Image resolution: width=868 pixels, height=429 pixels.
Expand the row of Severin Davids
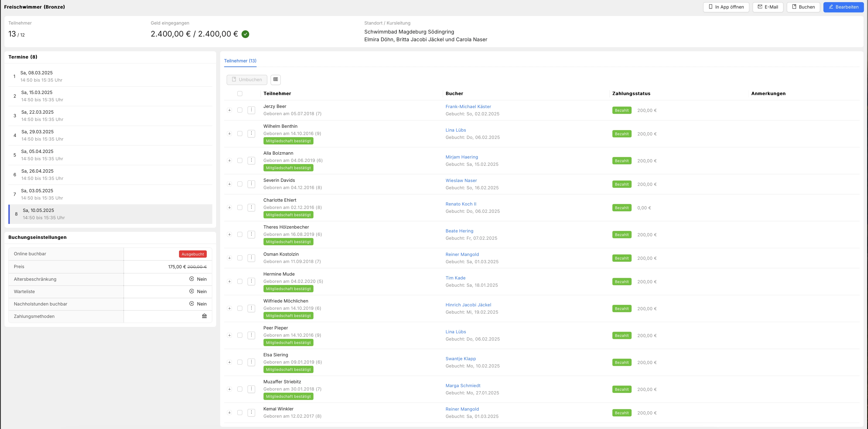pyautogui.click(x=229, y=184)
